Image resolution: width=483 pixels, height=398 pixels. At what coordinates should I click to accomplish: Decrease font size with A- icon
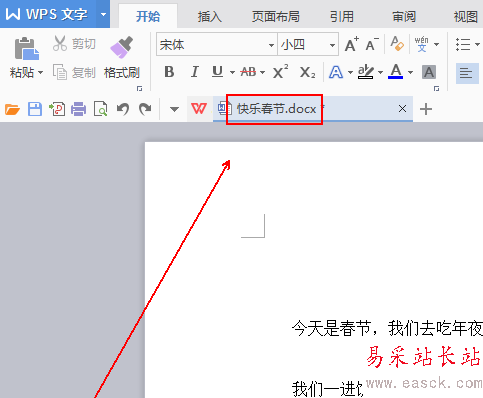(x=372, y=44)
